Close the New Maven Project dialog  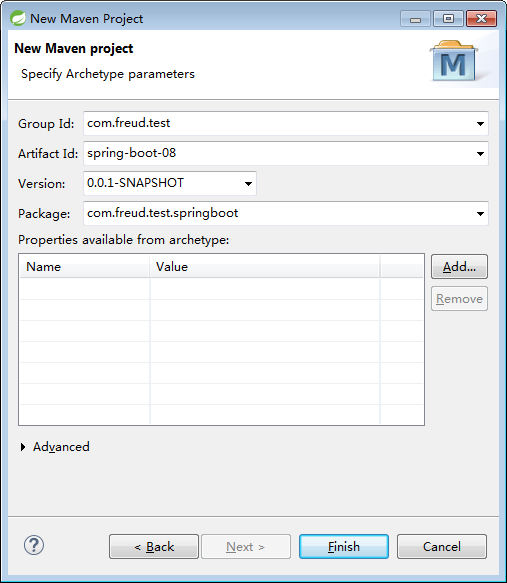pos(481,19)
